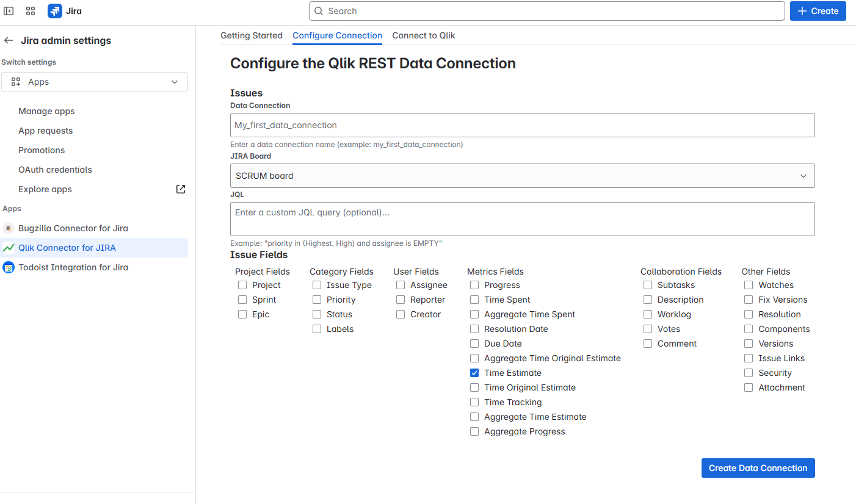This screenshot has height=504, width=856.
Task: Enable the Time Spent field
Action: tap(474, 300)
